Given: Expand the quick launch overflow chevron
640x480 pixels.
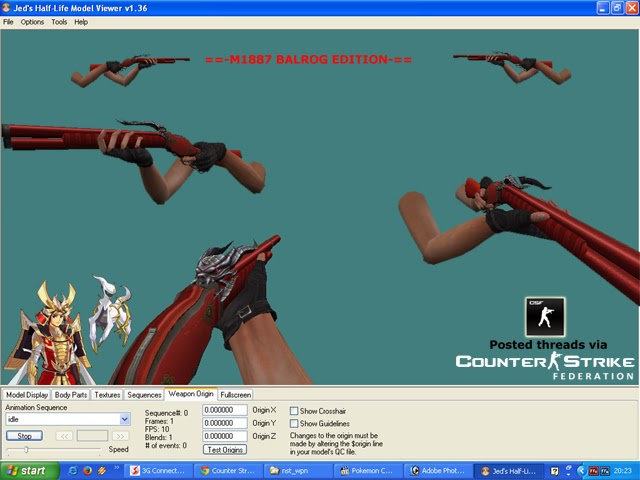Looking at the screenshot, I should (116, 468).
